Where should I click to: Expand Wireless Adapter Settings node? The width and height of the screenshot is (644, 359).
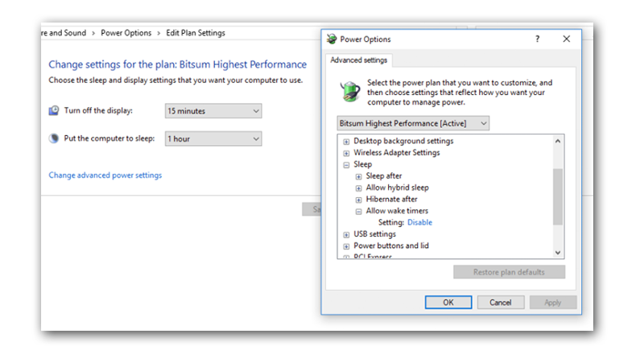click(346, 153)
